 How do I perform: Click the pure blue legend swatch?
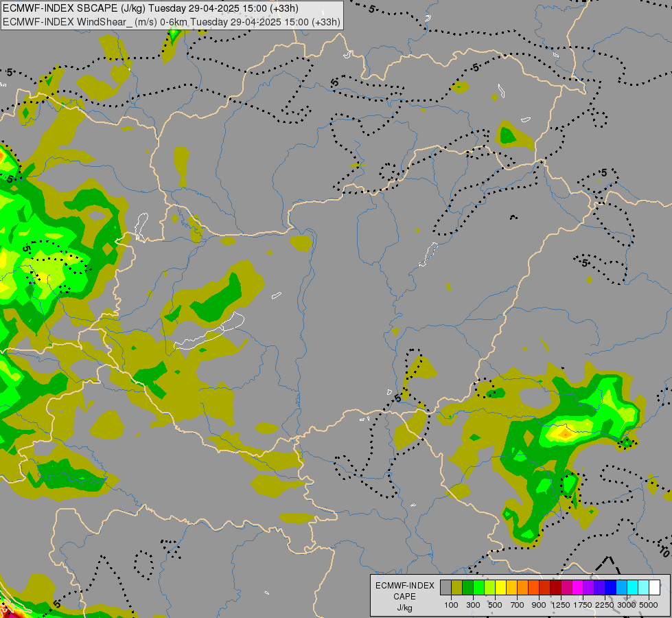(x=611, y=588)
